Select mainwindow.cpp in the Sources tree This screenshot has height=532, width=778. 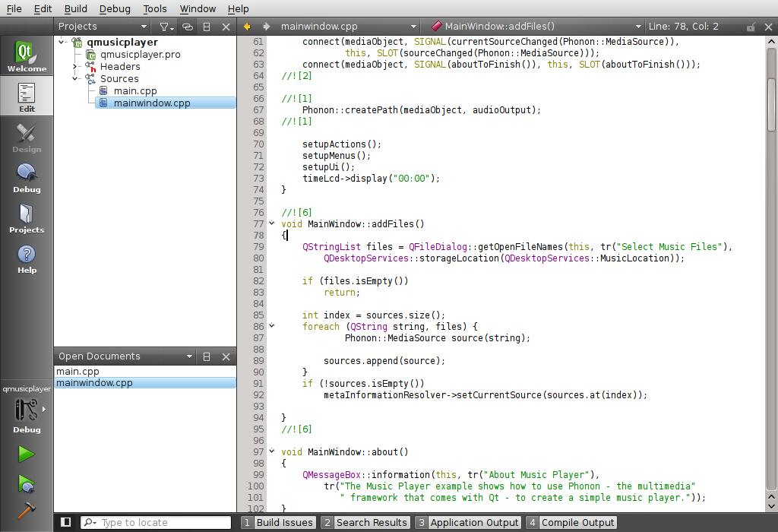(165, 103)
